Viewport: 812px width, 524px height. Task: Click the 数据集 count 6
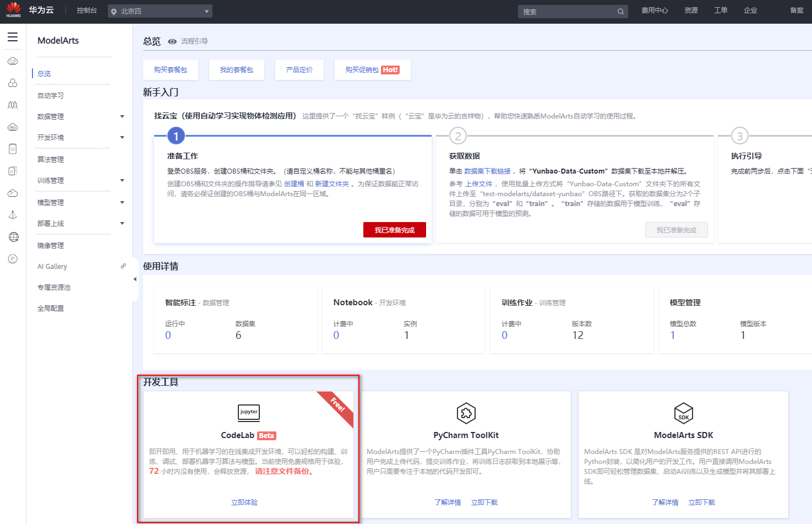tap(238, 336)
